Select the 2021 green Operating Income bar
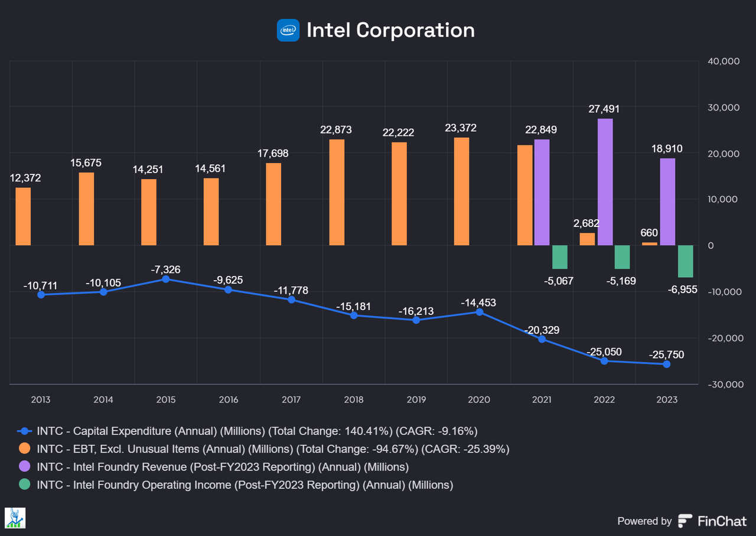This screenshot has height=536, width=756. click(560, 257)
